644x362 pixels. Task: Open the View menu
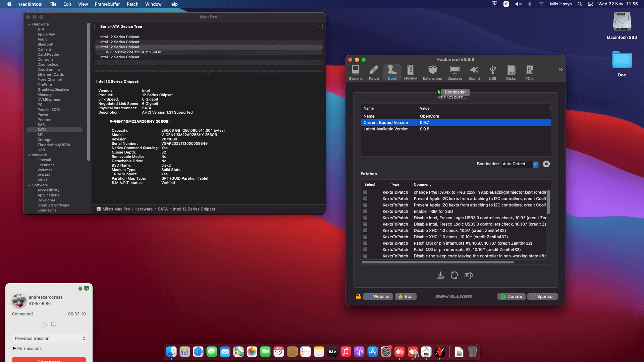coord(83,4)
